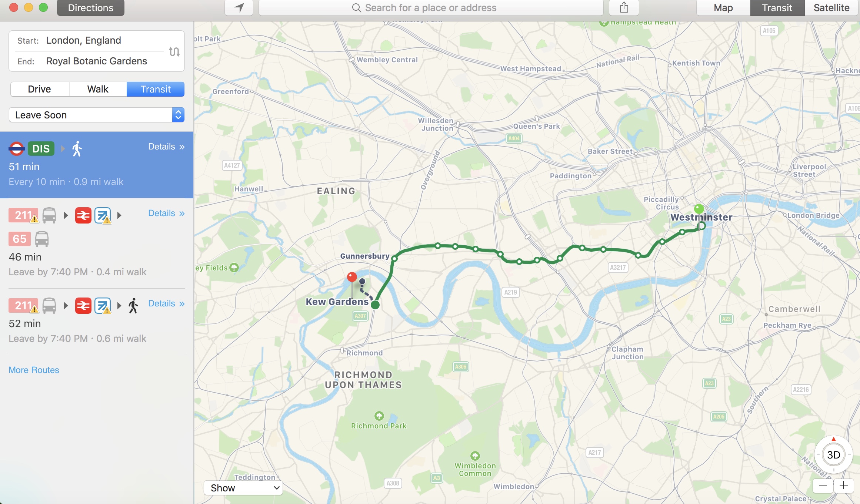Viewport: 860px width, 504px height.
Task: Switch to the Satellite view tab
Action: pyautogui.click(x=831, y=8)
